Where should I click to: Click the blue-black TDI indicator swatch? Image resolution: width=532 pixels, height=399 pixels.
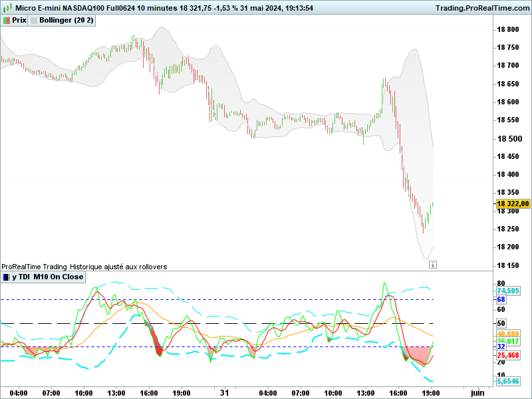pyautogui.click(x=7, y=277)
